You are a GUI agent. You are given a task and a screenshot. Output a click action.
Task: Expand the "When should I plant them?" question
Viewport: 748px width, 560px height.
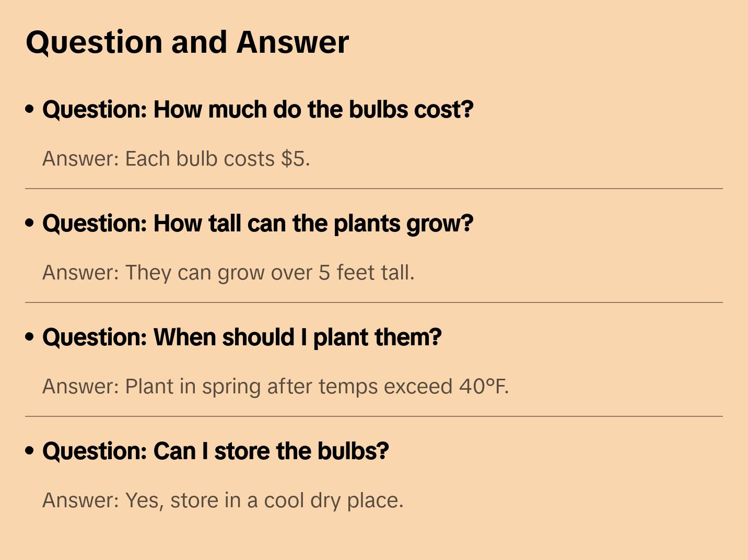(x=242, y=337)
